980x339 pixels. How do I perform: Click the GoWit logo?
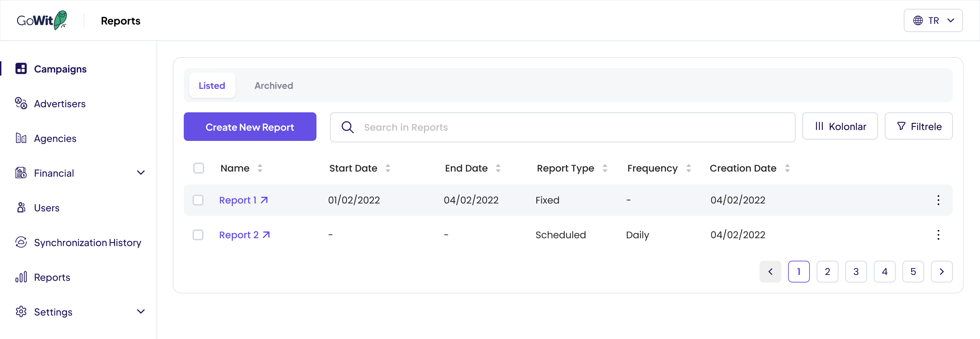click(42, 20)
